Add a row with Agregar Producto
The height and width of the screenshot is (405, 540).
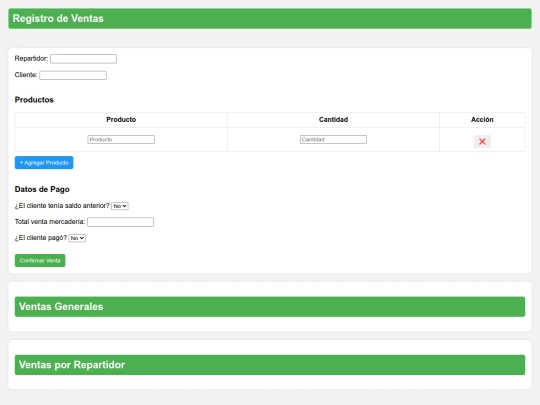pyautogui.click(x=44, y=163)
